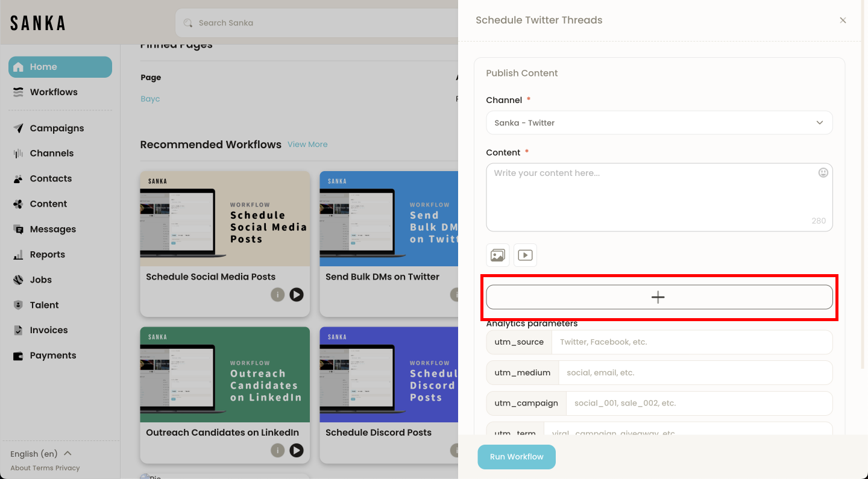Show info for Schedule Social Media Posts
Image resolution: width=868 pixels, height=479 pixels.
point(277,295)
